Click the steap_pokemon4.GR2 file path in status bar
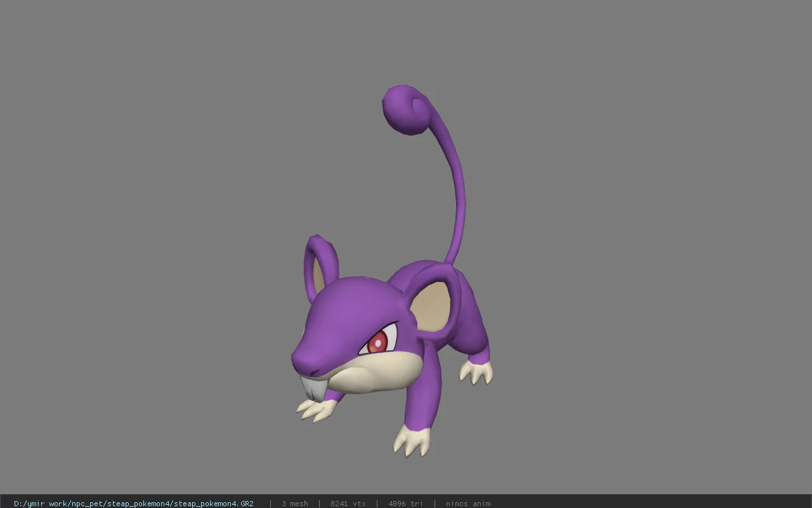 134,504
